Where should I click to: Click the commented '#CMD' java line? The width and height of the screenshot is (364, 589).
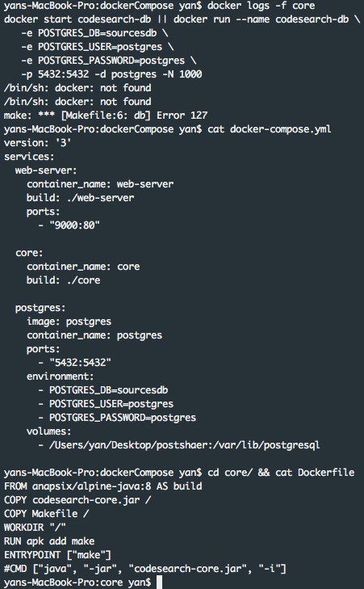pyautogui.click(x=144, y=569)
